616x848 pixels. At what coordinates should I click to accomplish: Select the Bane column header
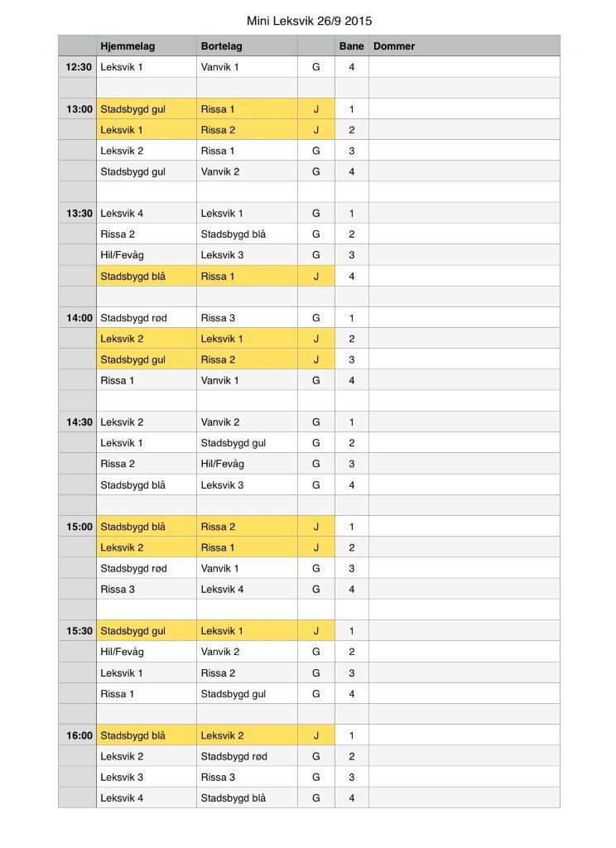click(352, 46)
